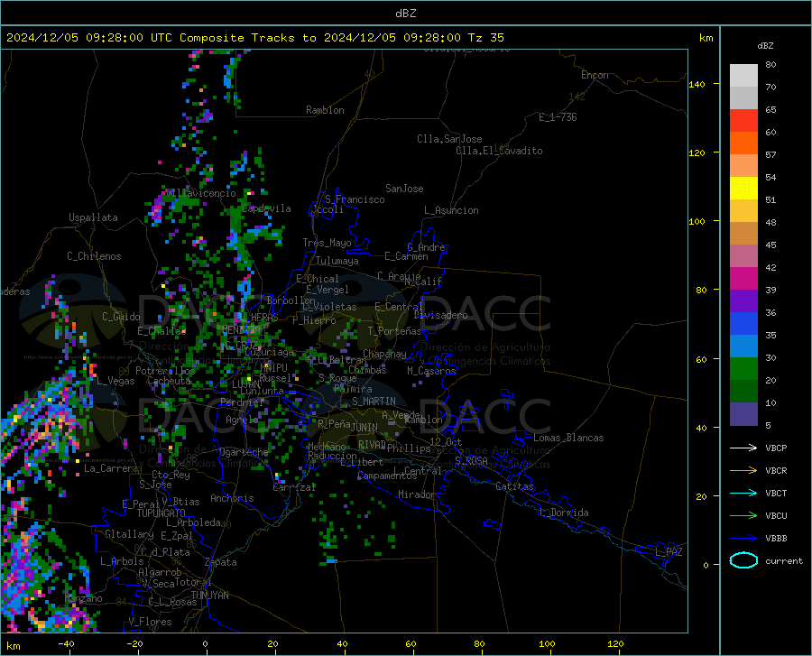Click the 140 km tick on vertical axis
Image resolution: width=812 pixels, height=656 pixels.
697,84
